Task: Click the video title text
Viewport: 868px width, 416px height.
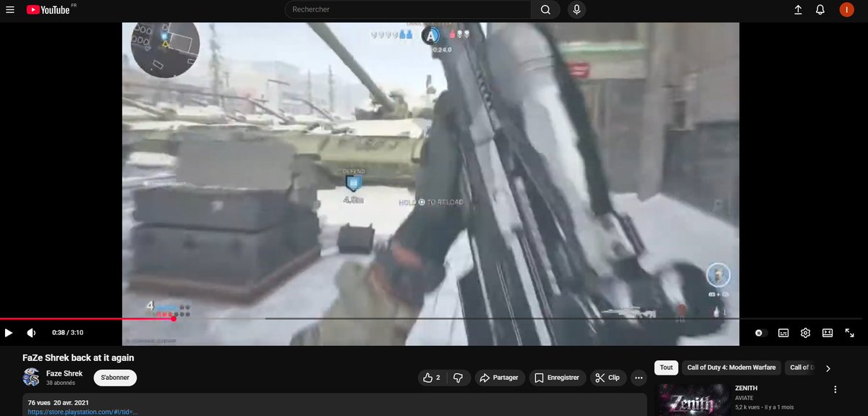Action: tap(78, 357)
